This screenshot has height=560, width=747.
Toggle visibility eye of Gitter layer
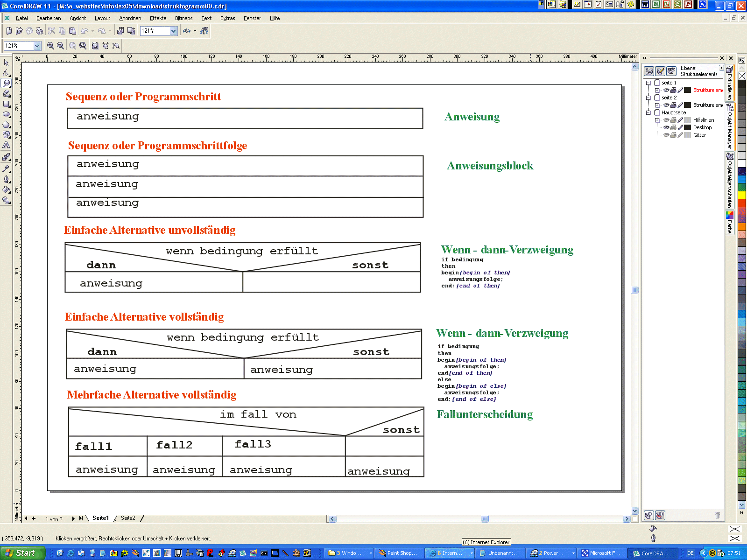(x=666, y=135)
